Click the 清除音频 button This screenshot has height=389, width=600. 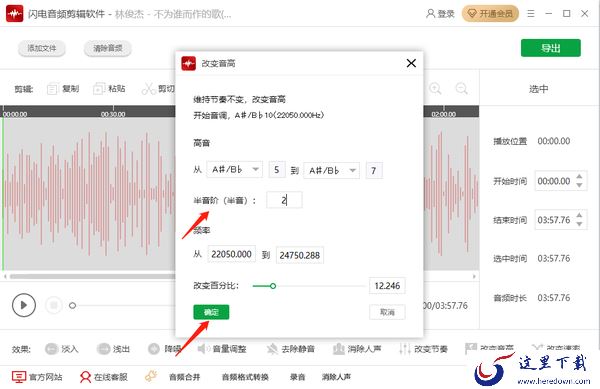pos(108,48)
